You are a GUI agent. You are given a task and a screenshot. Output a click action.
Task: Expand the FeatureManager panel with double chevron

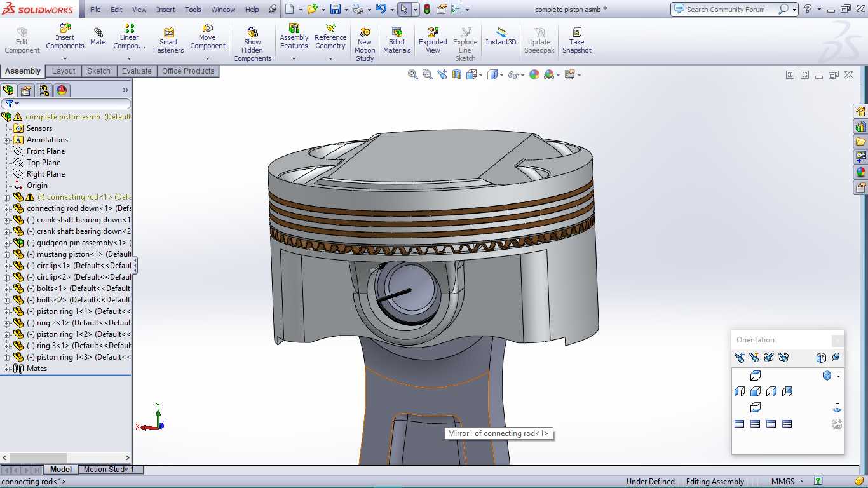point(125,90)
